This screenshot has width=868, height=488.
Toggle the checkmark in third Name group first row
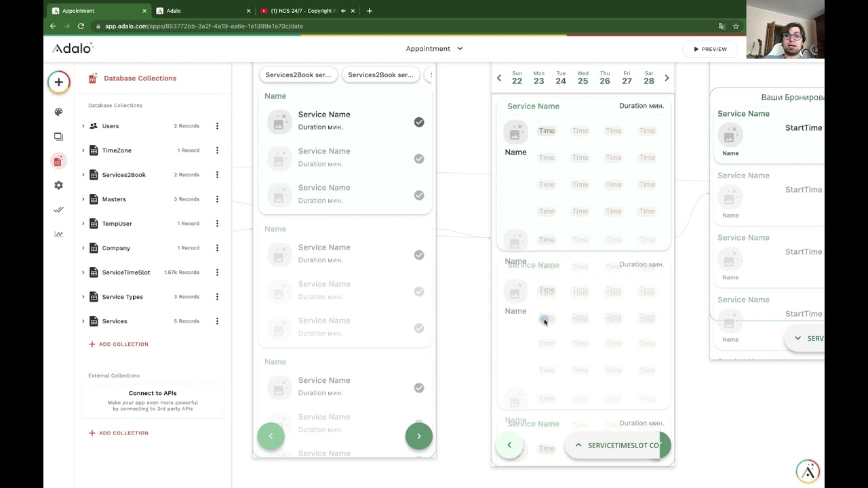419,388
